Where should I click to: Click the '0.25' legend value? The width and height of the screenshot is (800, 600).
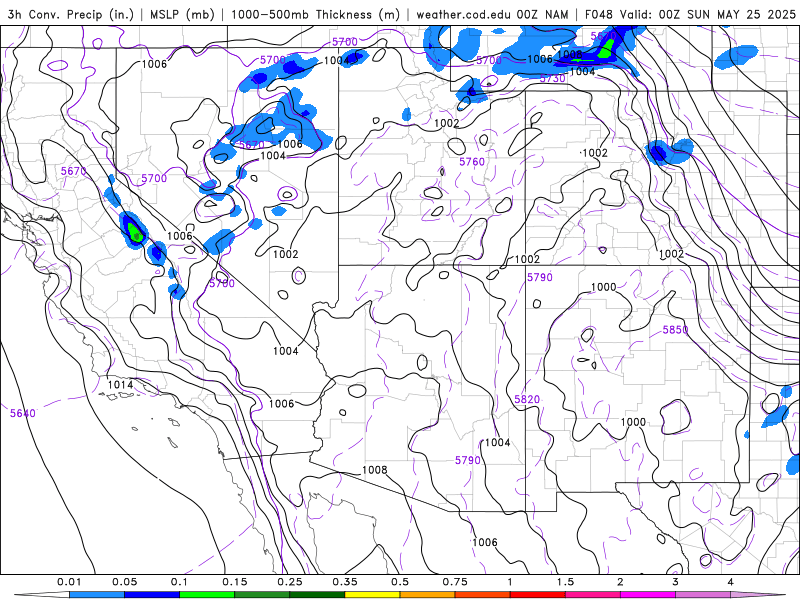pos(290,582)
